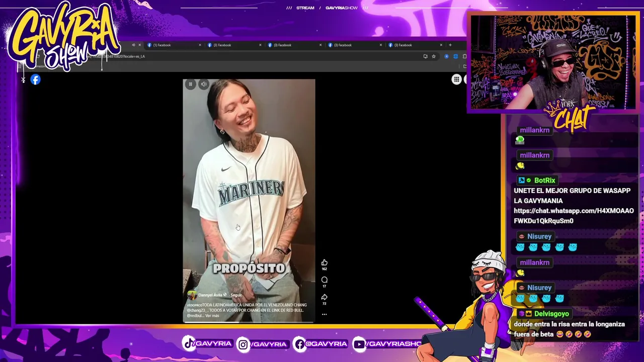Click Delvisgoyo username in chat
The width and height of the screenshot is (644, 362).
click(551, 314)
